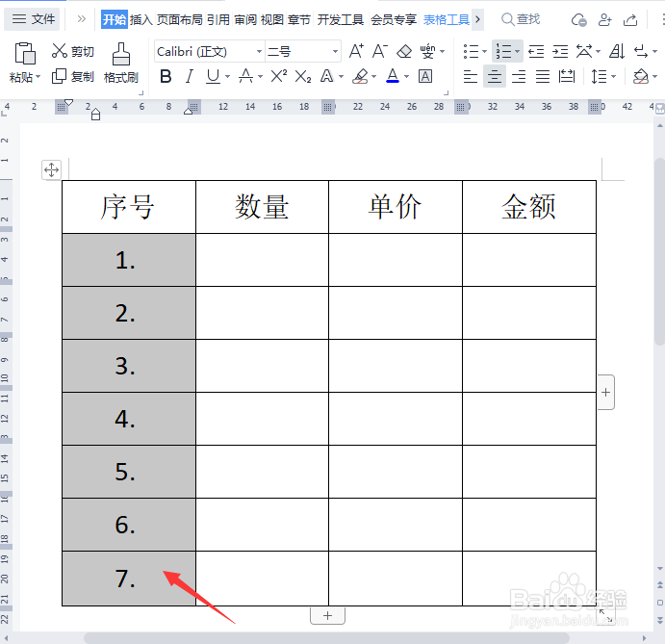Image resolution: width=665 pixels, height=644 pixels.
Task: Click the collaborate add-user icon
Action: pos(604,19)
